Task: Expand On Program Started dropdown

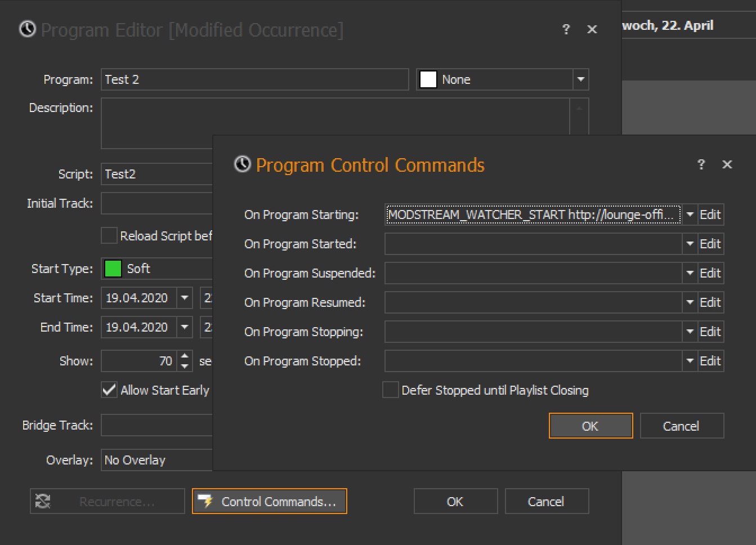Action: pos(690,244)
